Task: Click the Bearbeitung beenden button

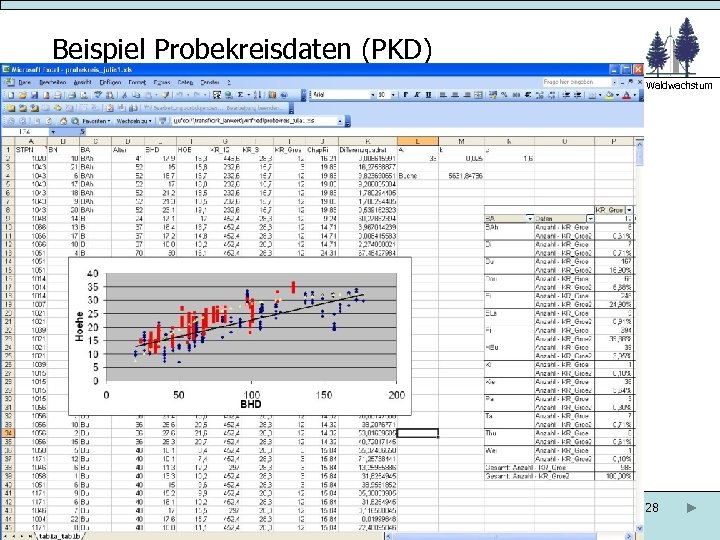Action: [x=254, y=108]
